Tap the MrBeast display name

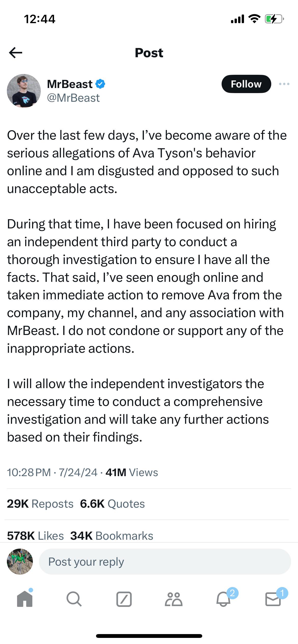70,84
